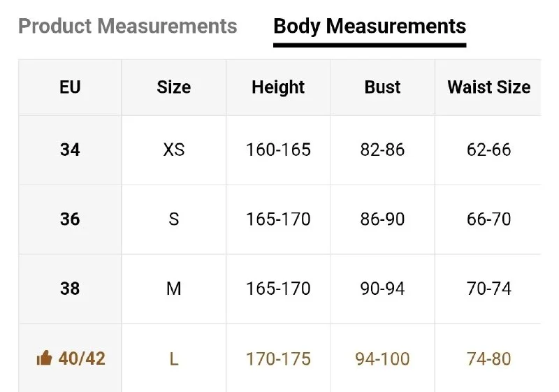Click the 94-100 bust value
The width and height of the screenshot is (559, 392).
point(382,359)
